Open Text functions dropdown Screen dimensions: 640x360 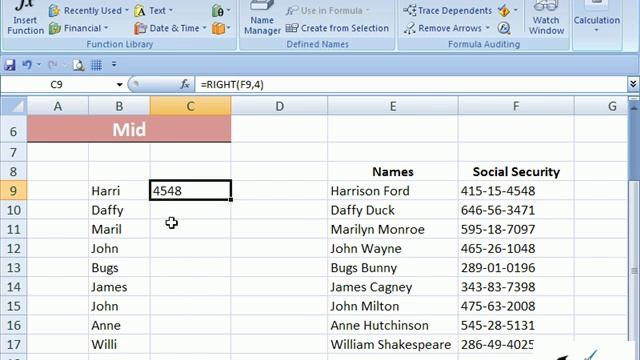[153, 11]
